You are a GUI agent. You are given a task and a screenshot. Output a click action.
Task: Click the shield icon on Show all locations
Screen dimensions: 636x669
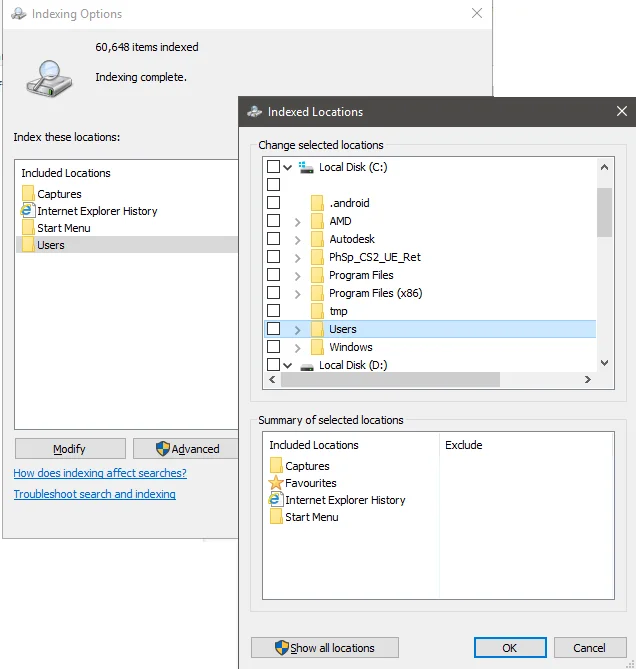click(282, 648)
